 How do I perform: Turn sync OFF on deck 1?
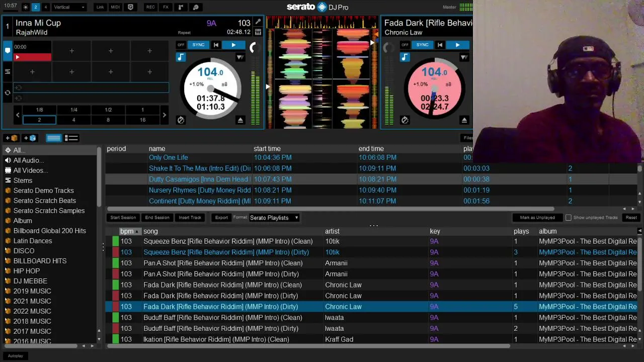pyautogui.click(x=181, y=45)
